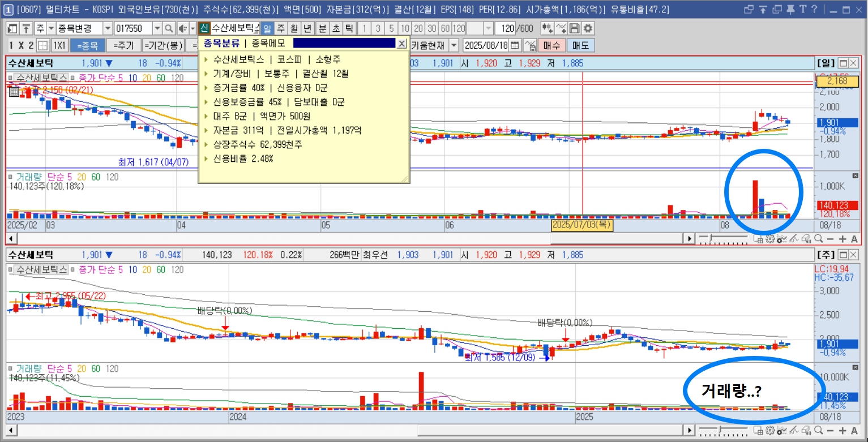Close the yellow 종목분류 popup
Image resolution: width=868 pixels, height=442 pixels.
[401, 44]
